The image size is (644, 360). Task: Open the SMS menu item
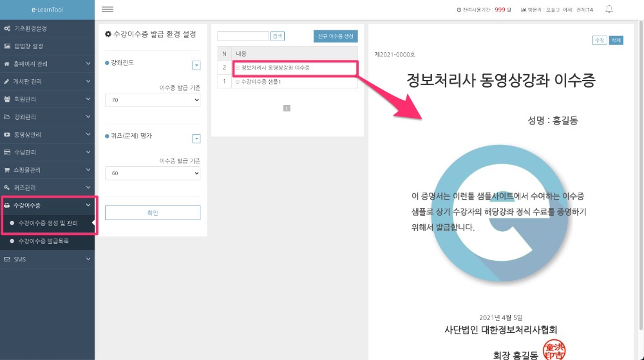tap(47, 260)
